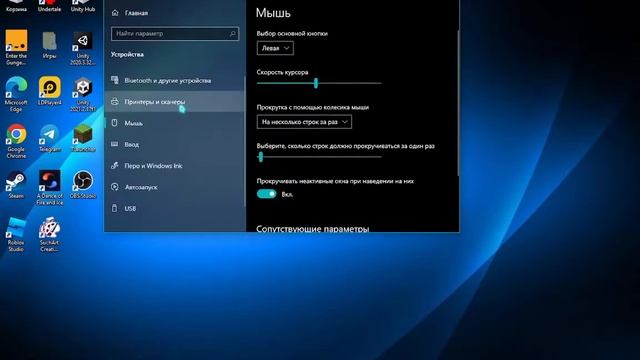Viewport: 640px width, 360px height.
Task: Click the keyboard icon next to Ввод
Action: click(115, 144)
